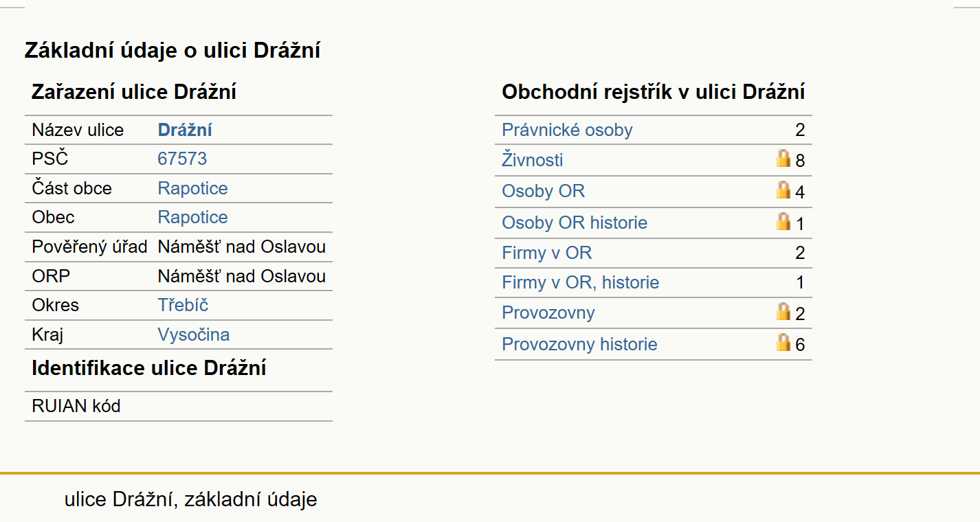Viewport: 980px width, 522px height.
Task: Open Firmy v OR, historie link
Action: point(581,282)
